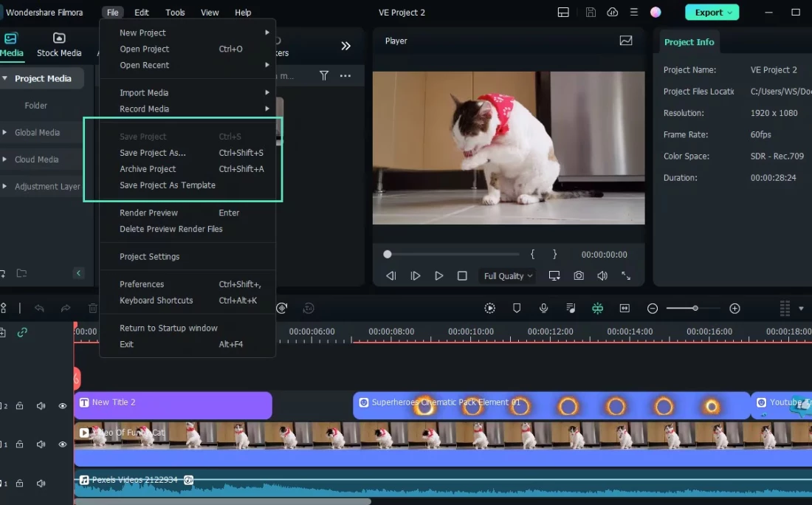The width and height of the screenshot is (812, 505).
Task: Toggle lock on the Funny Cat video track
Action: (x=20, y=444)
